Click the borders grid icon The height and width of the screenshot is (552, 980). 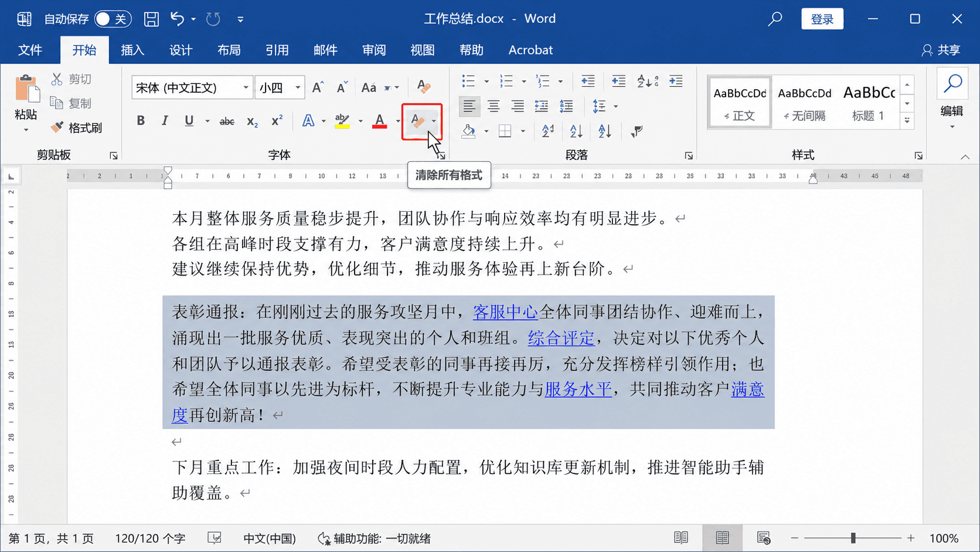[505, 131]
